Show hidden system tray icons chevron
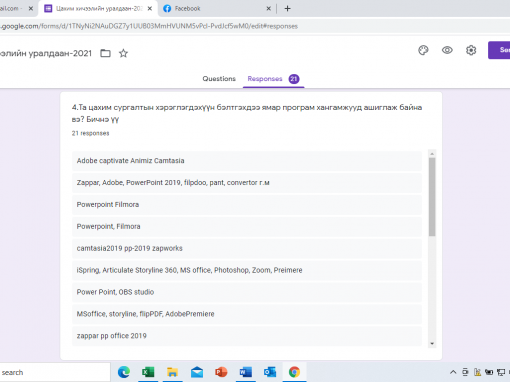This screenshot has width=510, height=382. [x=453, y=372]
